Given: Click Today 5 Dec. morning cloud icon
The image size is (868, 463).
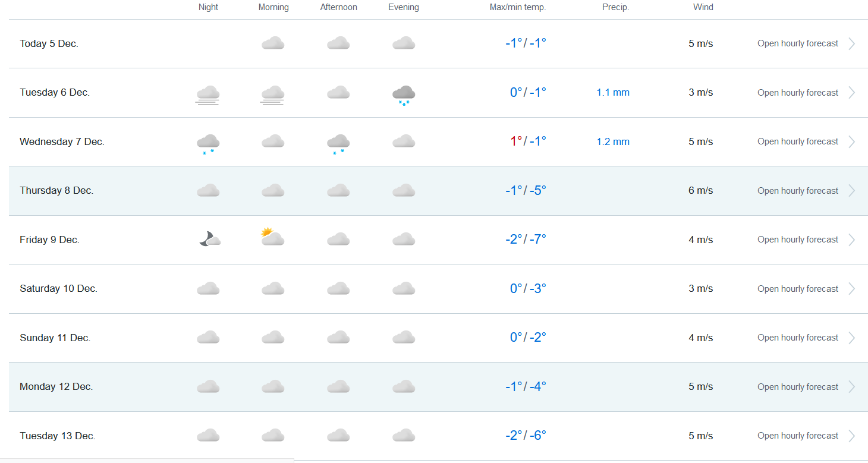Looking at the screenshot, I should tap(273, 43).
